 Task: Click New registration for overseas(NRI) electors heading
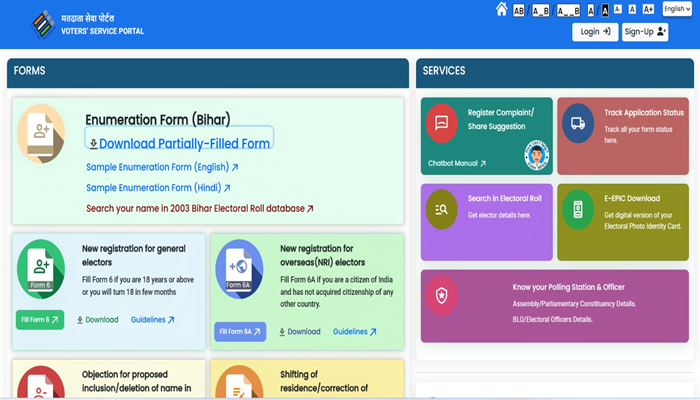click(323, 255)
